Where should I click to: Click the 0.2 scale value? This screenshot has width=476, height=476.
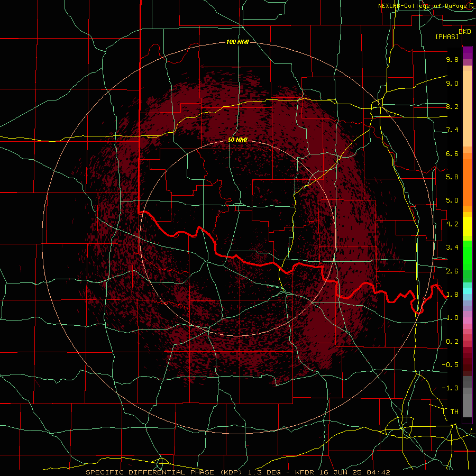pyautogui.click(x=452, y=342)
